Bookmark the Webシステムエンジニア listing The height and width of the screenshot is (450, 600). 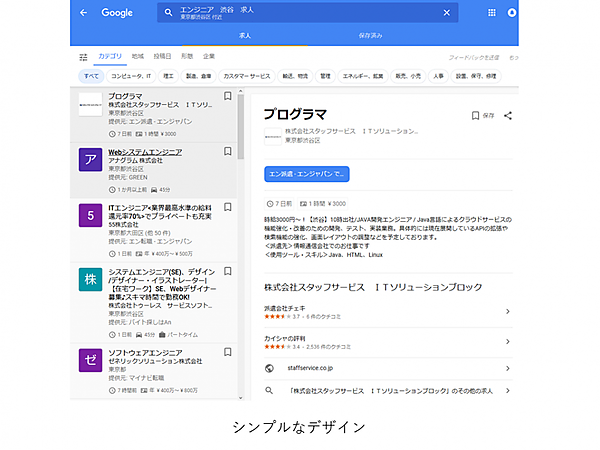tap(228, 152)
